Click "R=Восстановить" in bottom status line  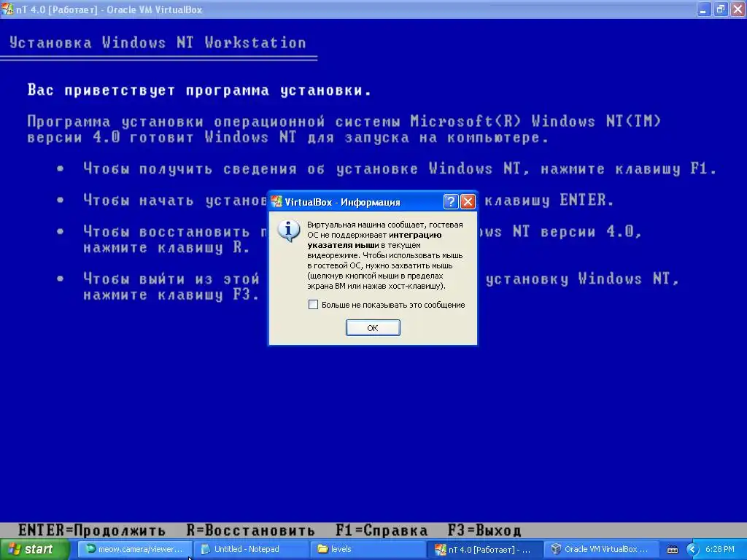pos(251,530)
